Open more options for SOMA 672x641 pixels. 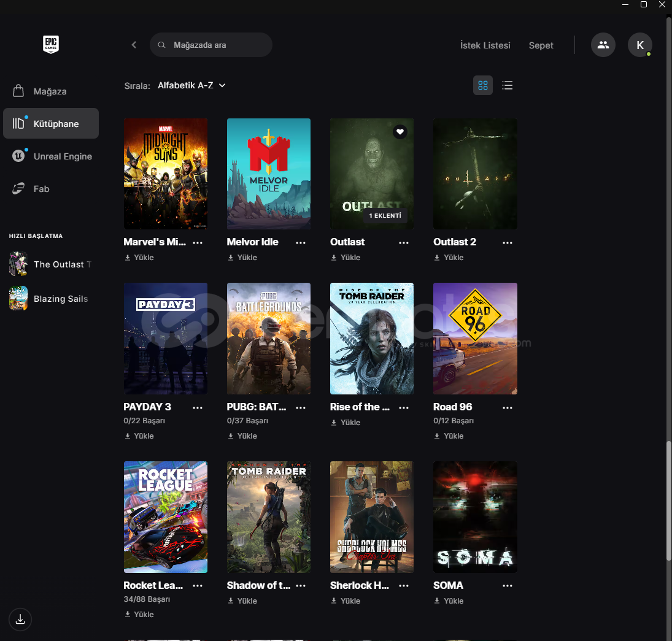[507, 586]
